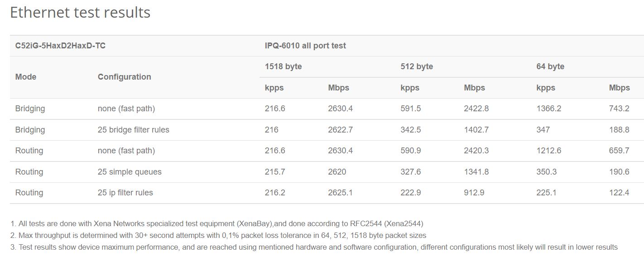
Task: Select the "1518 byte" column group header
Action: (x=283, y=66)
